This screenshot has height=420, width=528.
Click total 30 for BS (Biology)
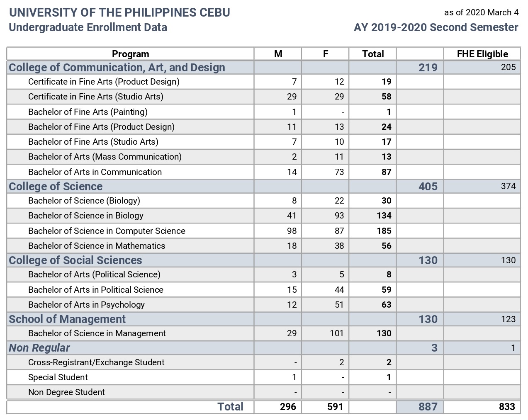click(x=386, y=201)
